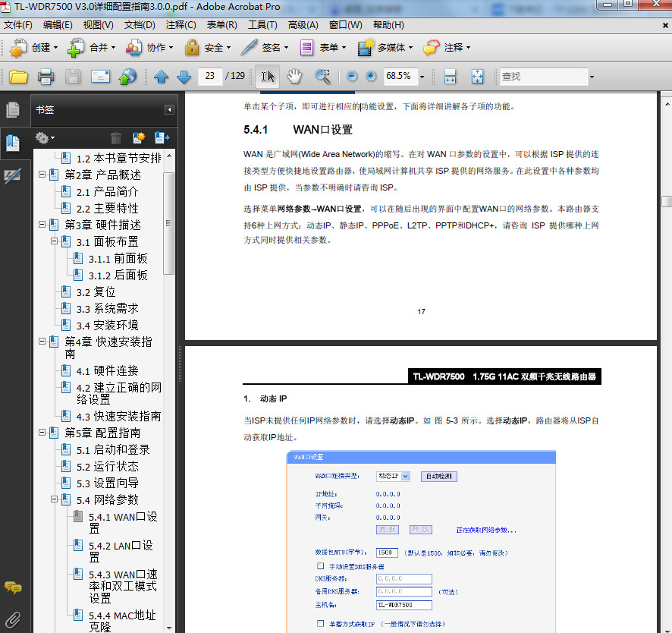Open the 视图(V) menu
Screen dimensions: 672x633
(x=98, y=25)
